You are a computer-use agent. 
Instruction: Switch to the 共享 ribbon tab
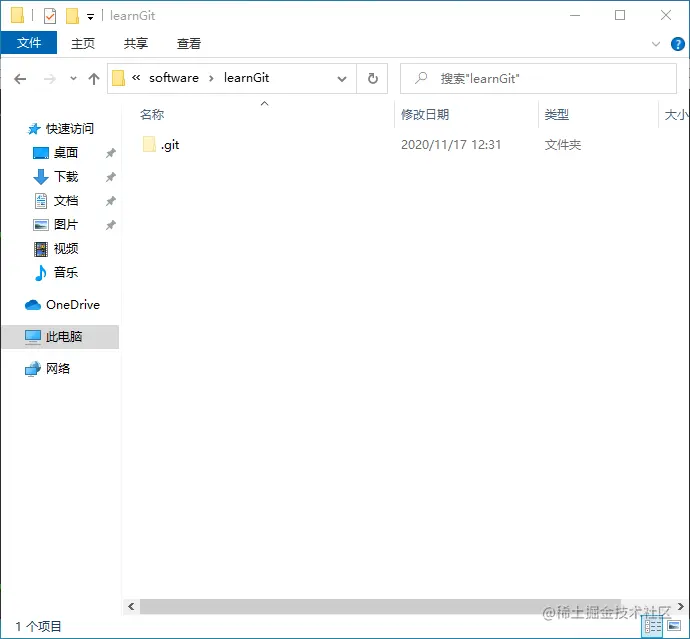pyautogui.click(x=136, y=43)
